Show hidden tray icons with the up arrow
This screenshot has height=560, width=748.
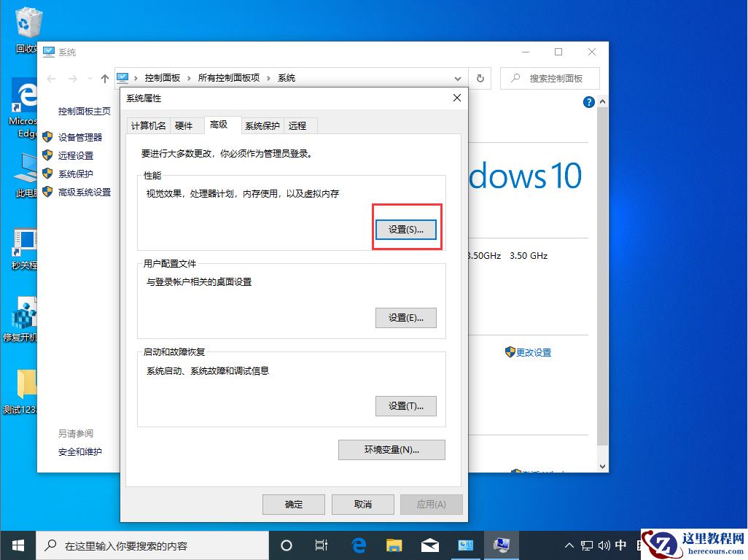[568, 545]
